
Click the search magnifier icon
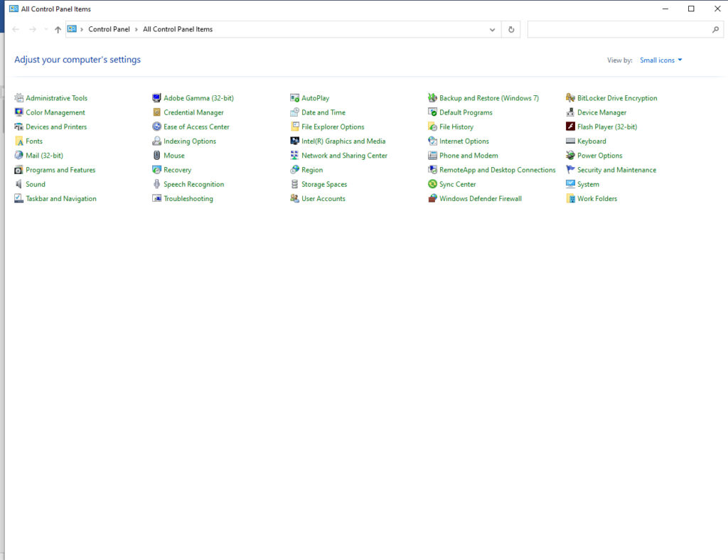coord(715,30)
